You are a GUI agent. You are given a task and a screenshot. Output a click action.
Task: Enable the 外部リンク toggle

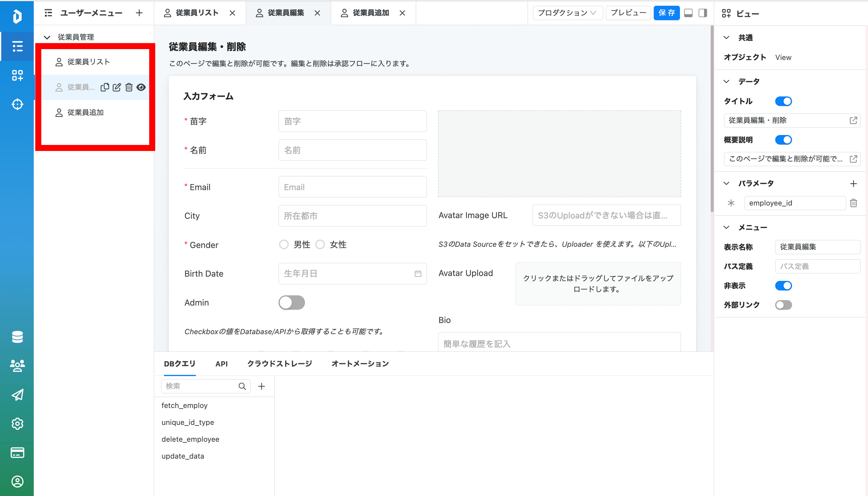click(x=783, y=305)
